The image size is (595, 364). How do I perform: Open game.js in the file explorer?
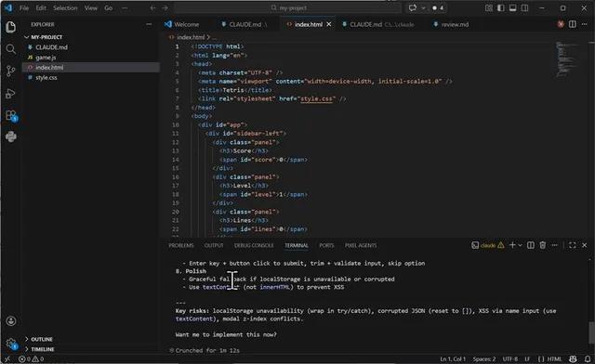click(46, 58)
